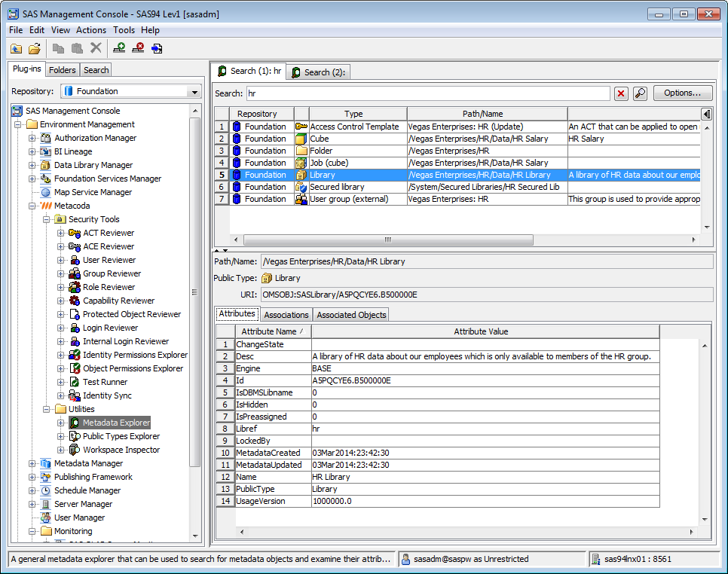Collapse the Utilities folder
The height and width of the screenshot is (574, 728).
coord(47,409)
